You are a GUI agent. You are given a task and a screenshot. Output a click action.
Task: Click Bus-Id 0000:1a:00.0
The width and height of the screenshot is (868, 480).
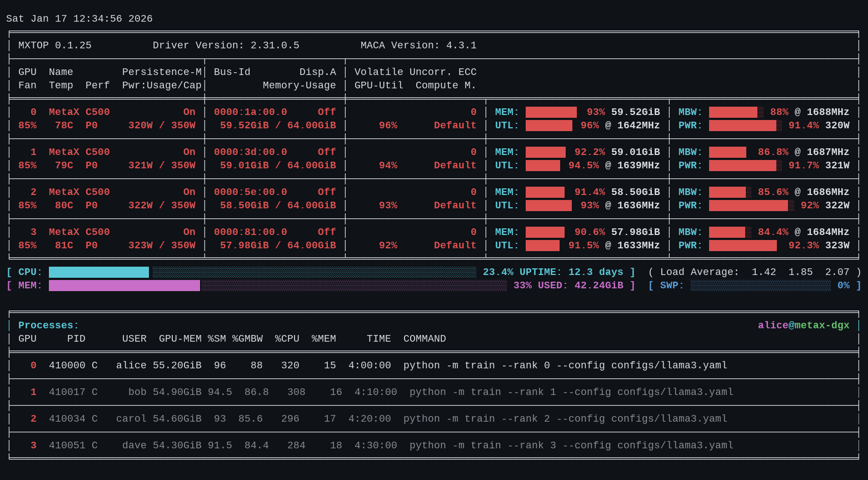pyautogui.click(x=251, y=112)
